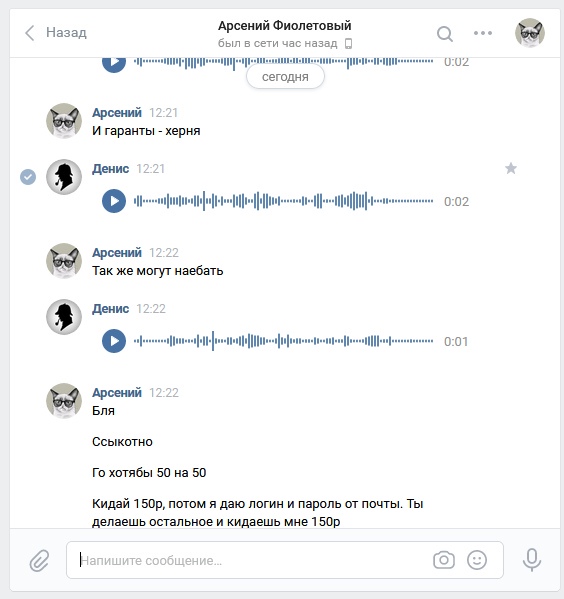Image resolution: width=564 pixels, height=599 pixels.
Task: Go back using Назад button
Action: click(x=56, y=33)
